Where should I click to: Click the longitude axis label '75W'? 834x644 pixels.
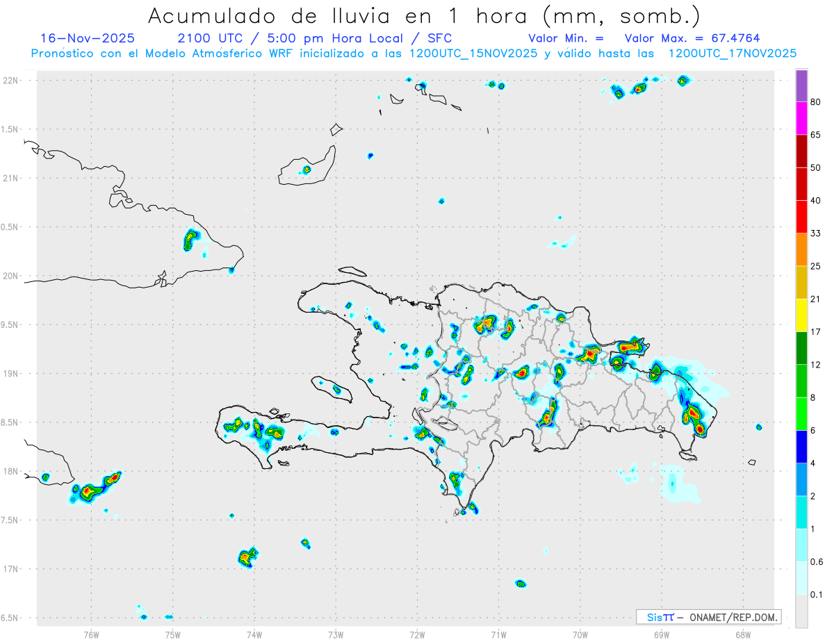pyautogui.click(x=172, y=634)
